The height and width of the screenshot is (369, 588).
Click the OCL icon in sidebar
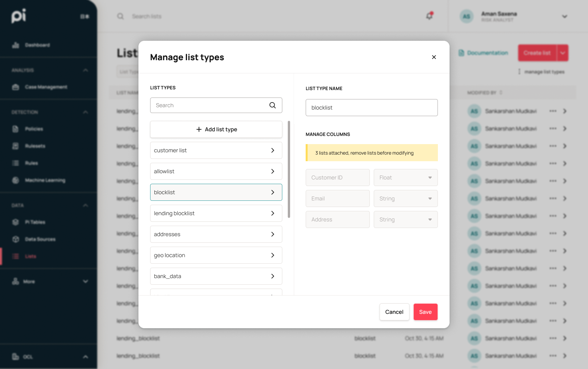(x=16, y=357)
